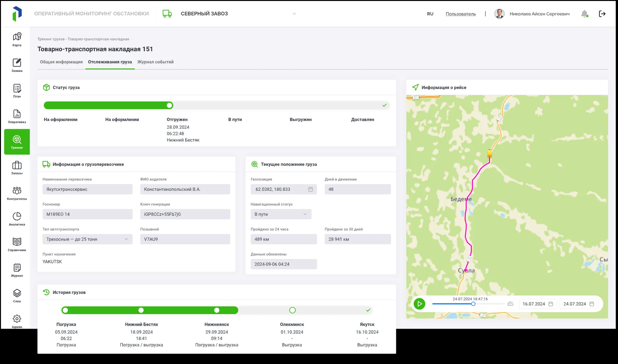This screenshot has height=364, width=618.
Task: Open the Админ settings section
Action: [17, 321]
